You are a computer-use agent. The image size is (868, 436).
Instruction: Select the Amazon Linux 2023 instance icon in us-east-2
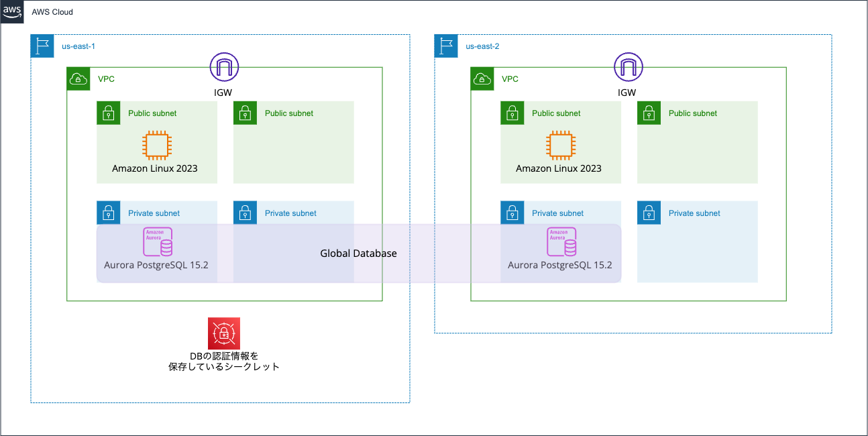coord(560,145)
